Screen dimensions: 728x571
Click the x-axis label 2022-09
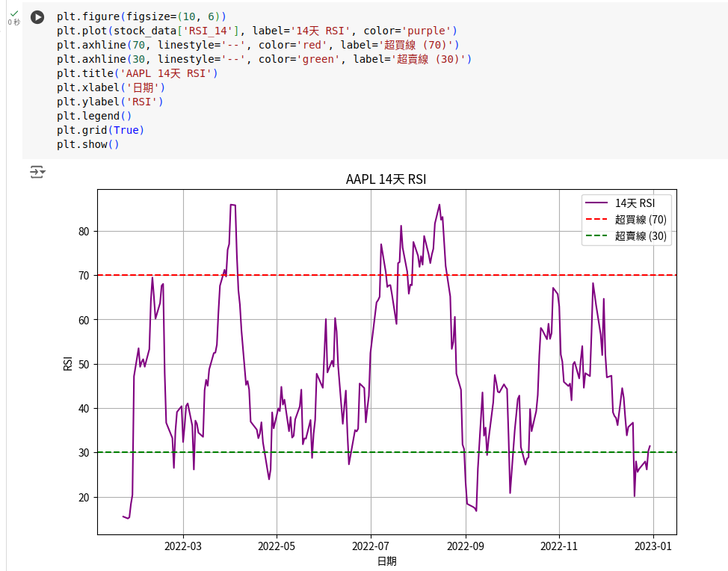coord(466,546)
